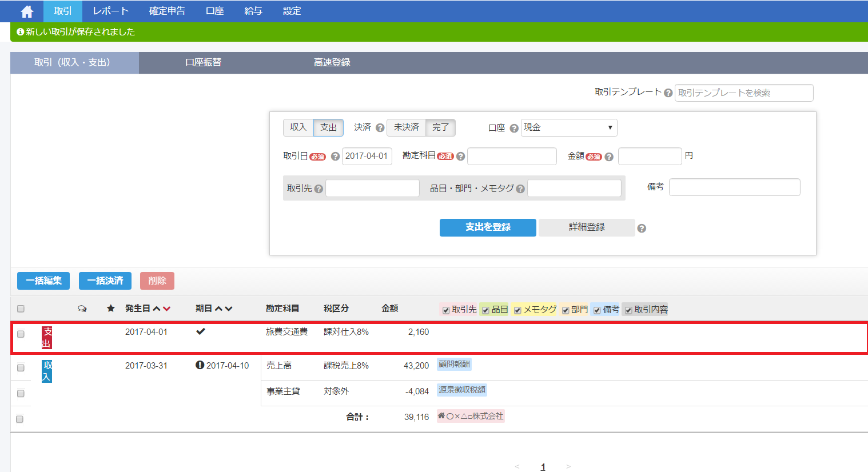Screen dimensions: 868x472
Task: Click the star icon in table header
Action: (x=111, y=309)
